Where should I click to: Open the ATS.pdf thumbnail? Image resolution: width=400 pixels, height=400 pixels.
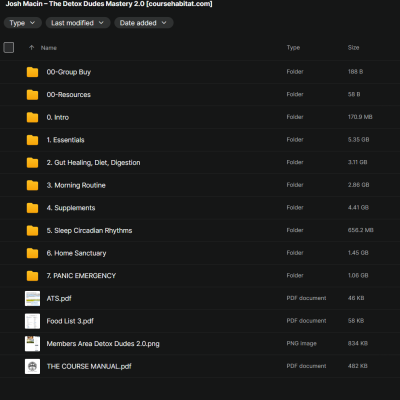coord(32,299)
